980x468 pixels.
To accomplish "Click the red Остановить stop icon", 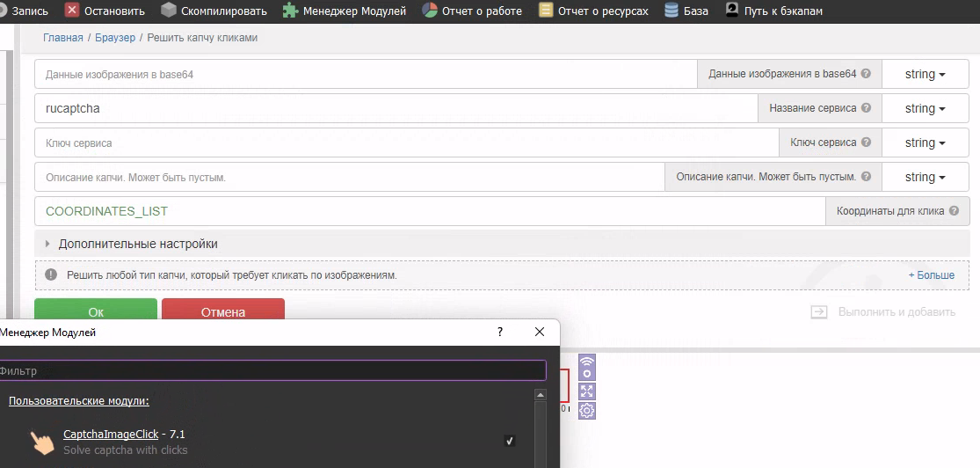I will pyautogui.click(x=72, y=11).
